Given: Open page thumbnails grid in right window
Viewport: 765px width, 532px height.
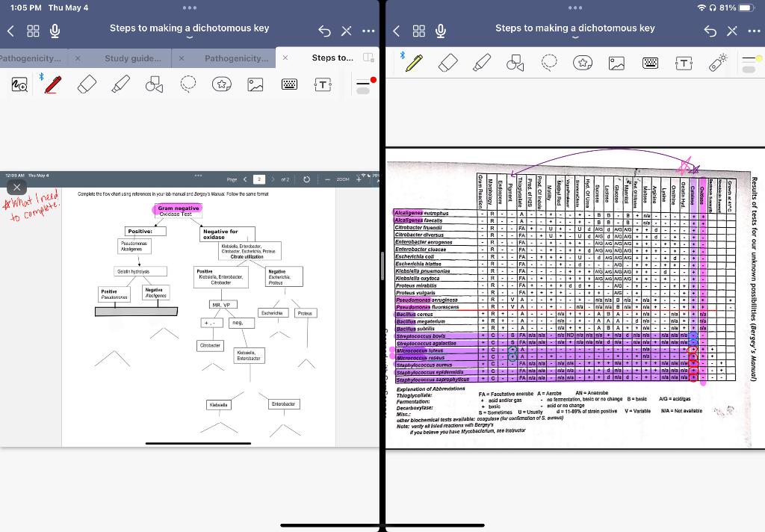Looking at the screenshot, I should point(418,31).
